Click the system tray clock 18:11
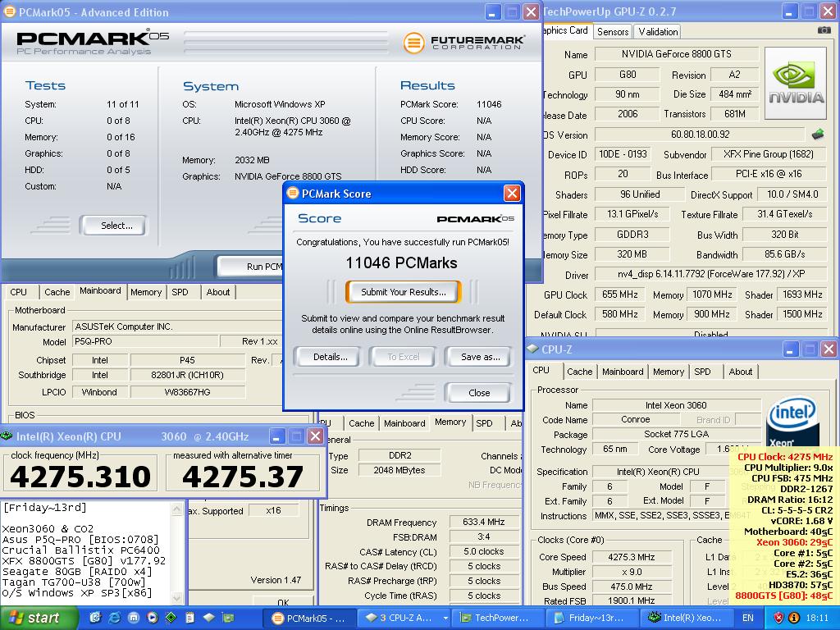 tap(816, 618)
